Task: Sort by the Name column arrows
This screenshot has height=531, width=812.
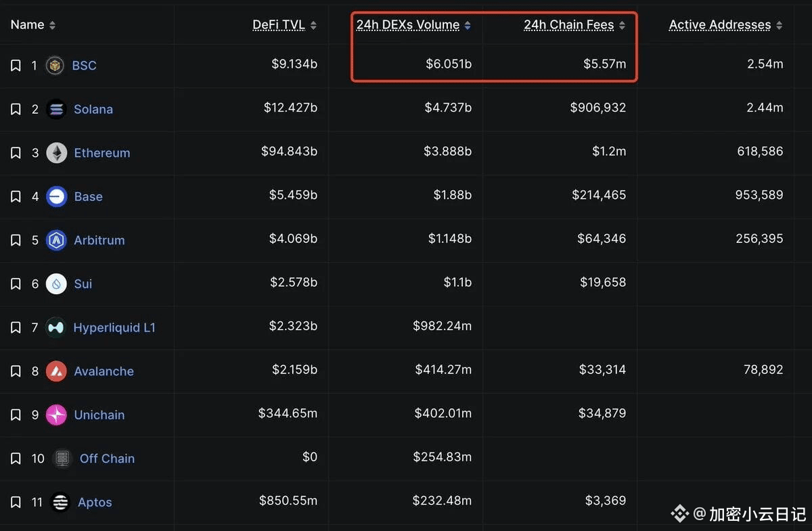Action: pyautogui.click(x=52, y=26)
